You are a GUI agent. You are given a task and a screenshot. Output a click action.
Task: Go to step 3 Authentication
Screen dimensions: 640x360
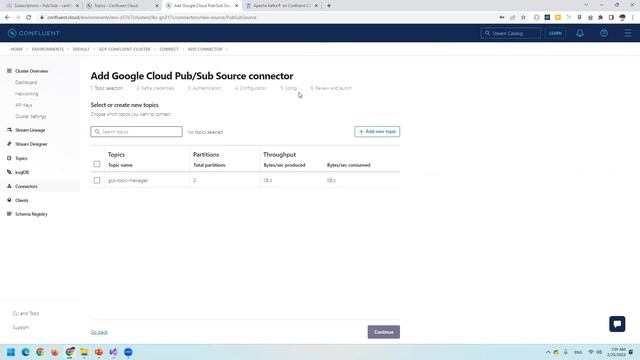coord(204,88)
